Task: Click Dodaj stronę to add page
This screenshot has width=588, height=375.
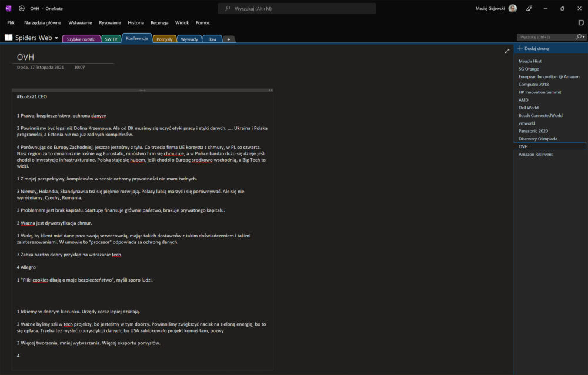Action: click(x=537, y=48)
